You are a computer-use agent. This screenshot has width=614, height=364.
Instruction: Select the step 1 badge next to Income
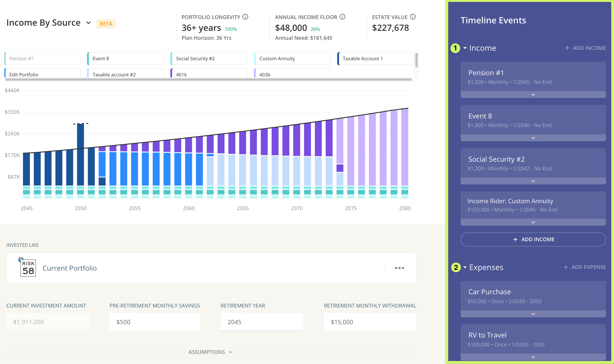[455, 48]
